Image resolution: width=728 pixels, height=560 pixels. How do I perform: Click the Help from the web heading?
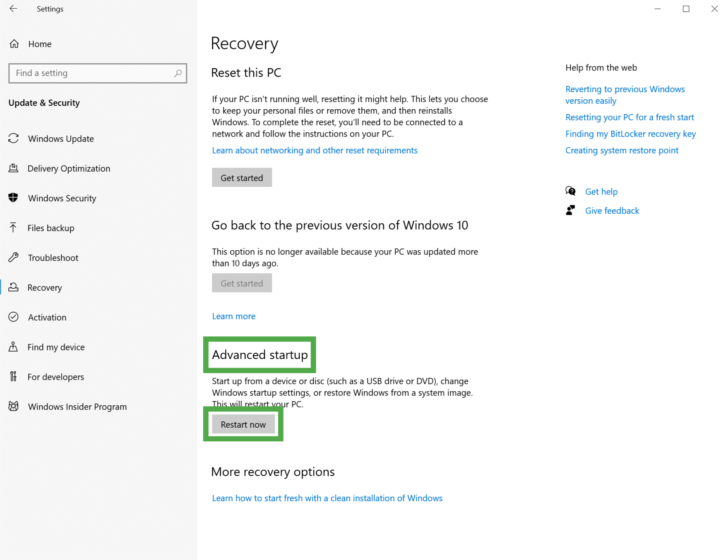click(601, 67)
